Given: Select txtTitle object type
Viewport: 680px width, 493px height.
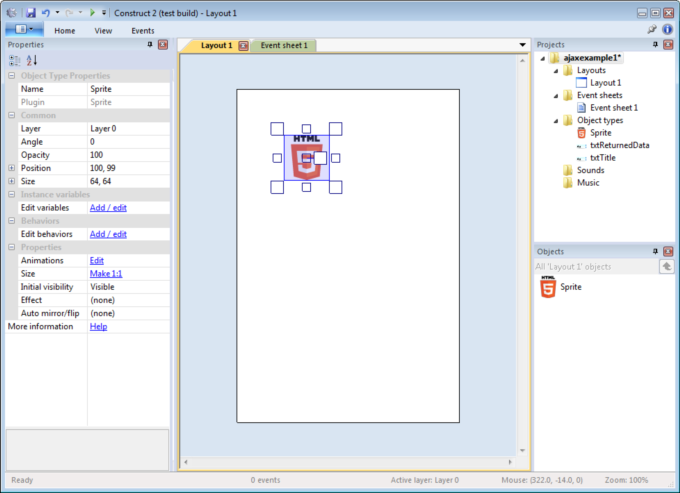Looking at the screenshot, I should (603, 158).
